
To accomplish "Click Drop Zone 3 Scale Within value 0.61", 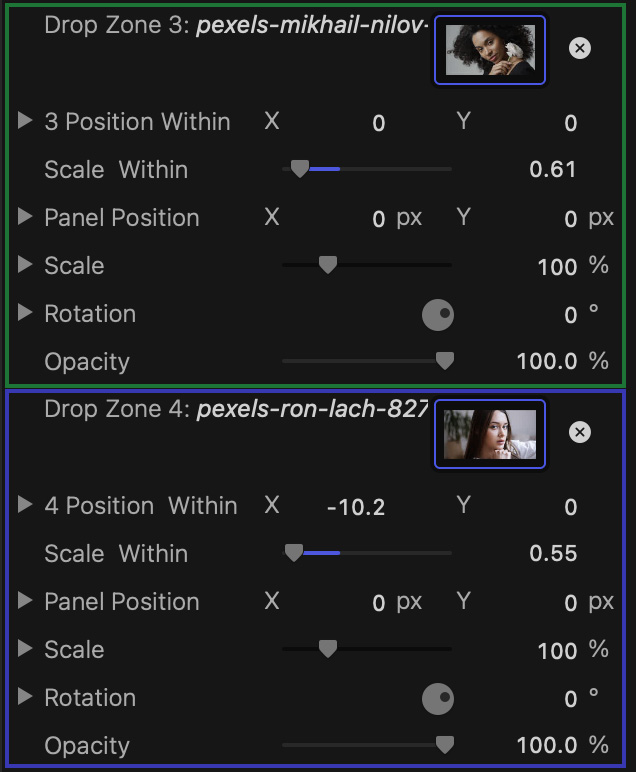I will coord(553,169).
